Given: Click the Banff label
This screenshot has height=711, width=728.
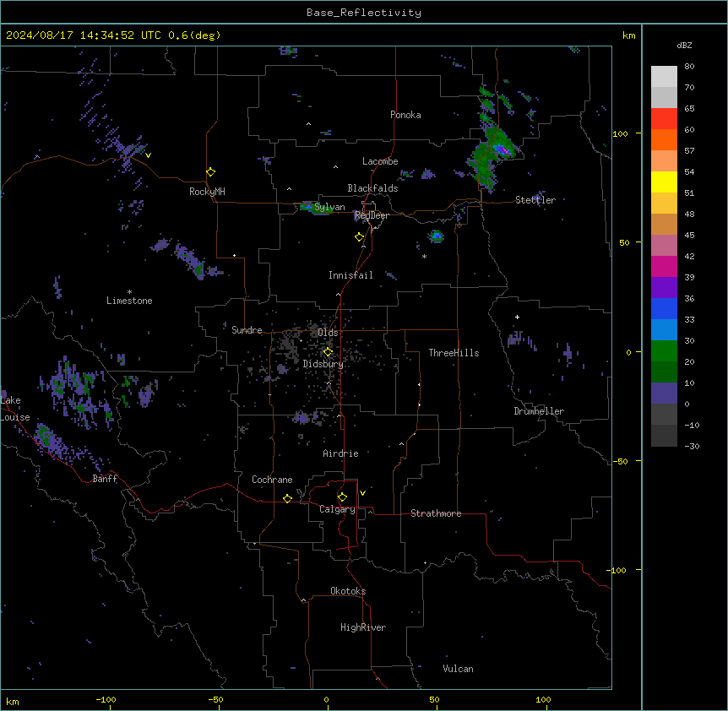Looking at the screenshot, I should pos(105,479).
